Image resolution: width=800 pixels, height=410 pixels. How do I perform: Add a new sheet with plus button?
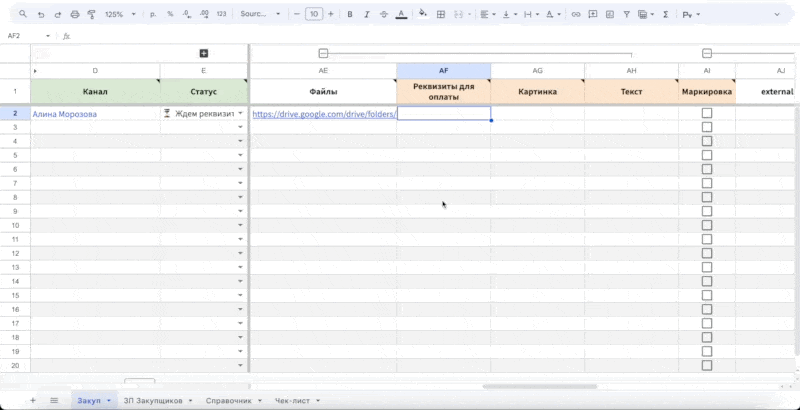pos(33,400)
